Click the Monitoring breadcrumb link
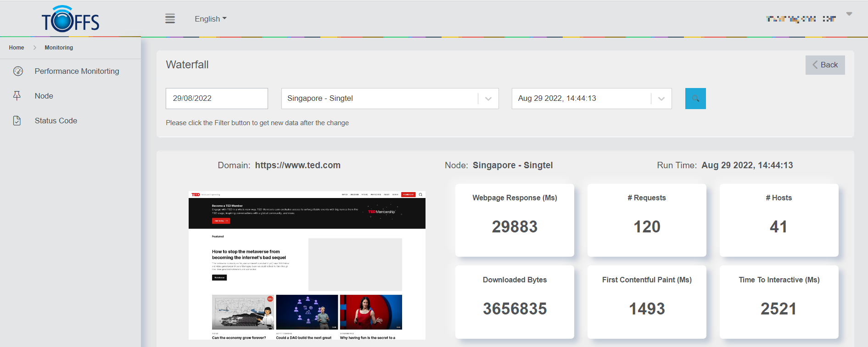 (59, 48)
